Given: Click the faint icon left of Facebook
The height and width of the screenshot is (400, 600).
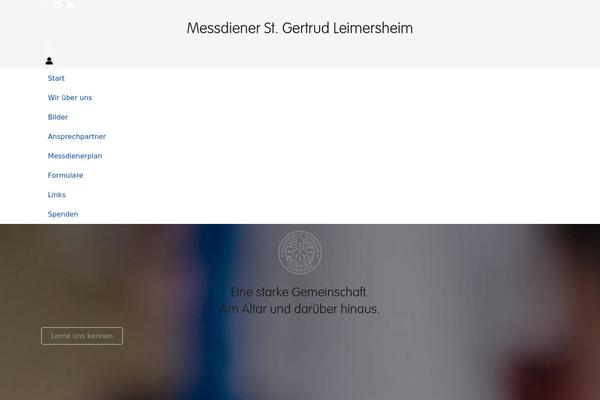Looking at the screenshot, I should coord(45,5).
